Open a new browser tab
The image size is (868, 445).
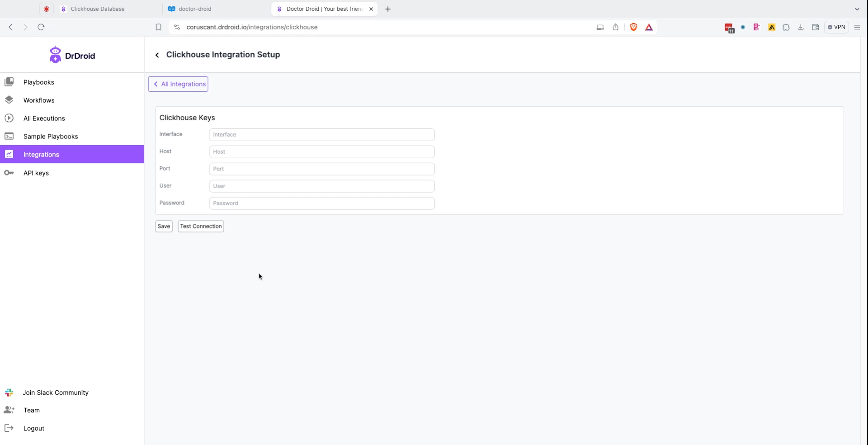coord(388,9)
